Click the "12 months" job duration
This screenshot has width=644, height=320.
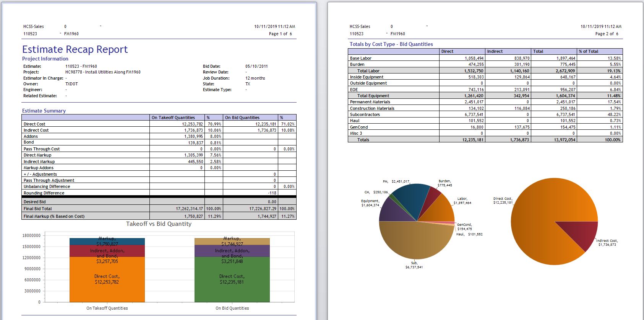(255, 78)
